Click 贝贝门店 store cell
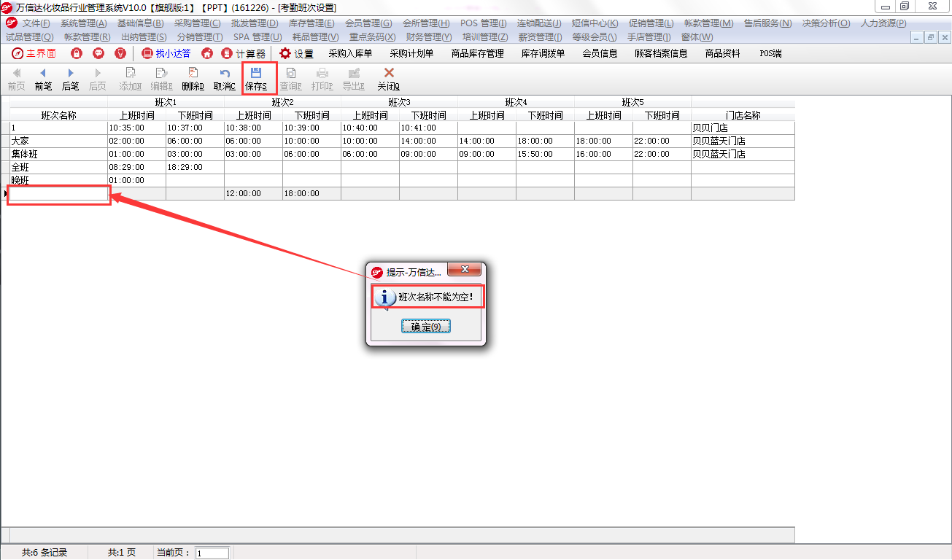Viewport: 952px width, 560px height. click(x=743, y=128)
